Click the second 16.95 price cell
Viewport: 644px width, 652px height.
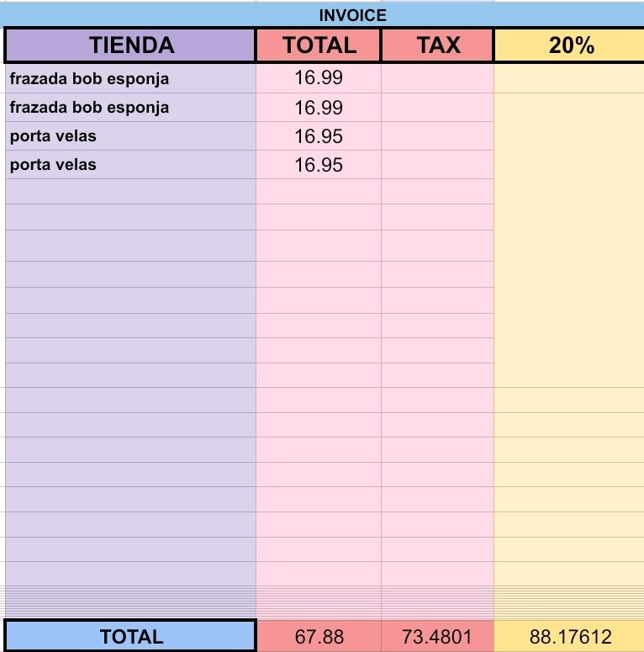319,165
